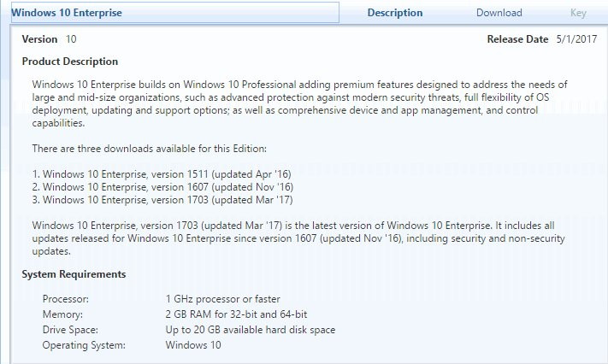Select the version 1511 download list item

pyautogui.click(x=162, y=174)
